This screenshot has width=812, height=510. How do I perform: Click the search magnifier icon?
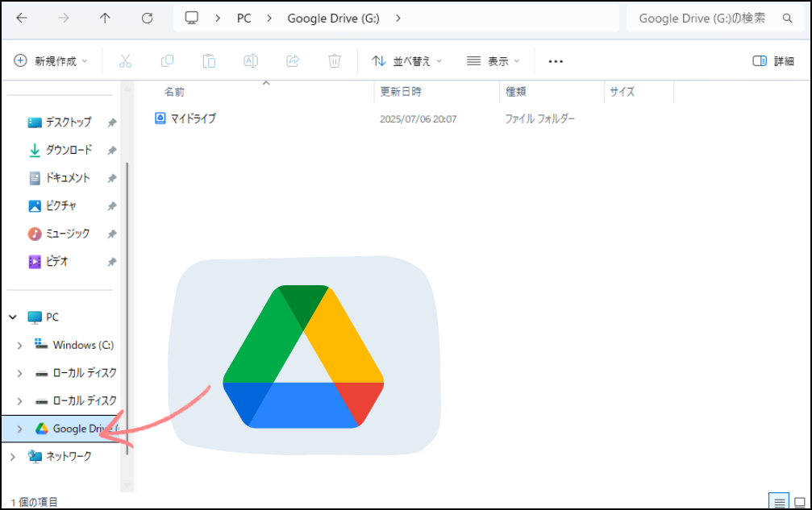[x=788, y=18]
